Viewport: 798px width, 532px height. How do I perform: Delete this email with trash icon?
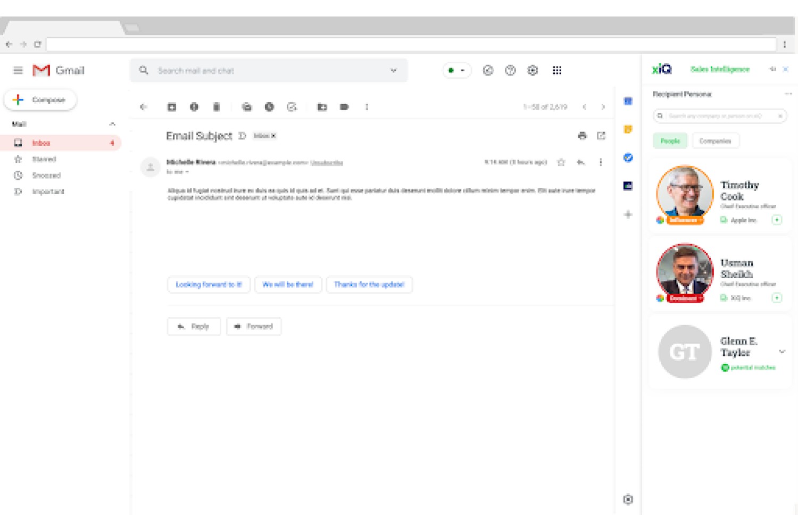(x=217, y=107)
